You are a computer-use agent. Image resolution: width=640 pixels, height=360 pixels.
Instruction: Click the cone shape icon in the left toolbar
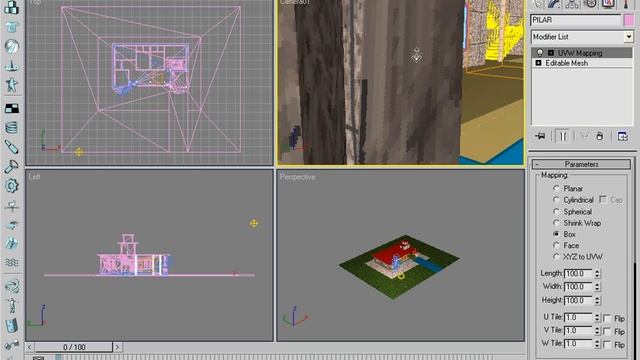click(11, 65)
